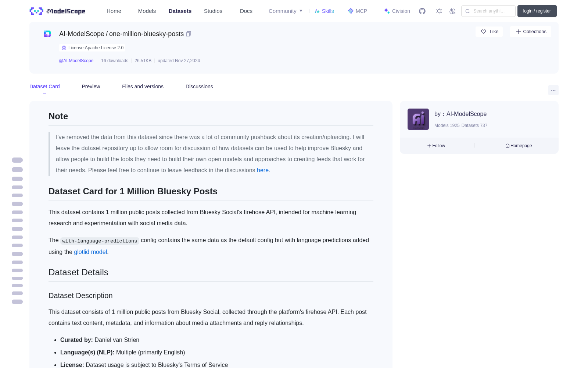The height and width of the screenshot is (368, 588).
Task: Open the three-dots more options button
Action: [553, 90]
